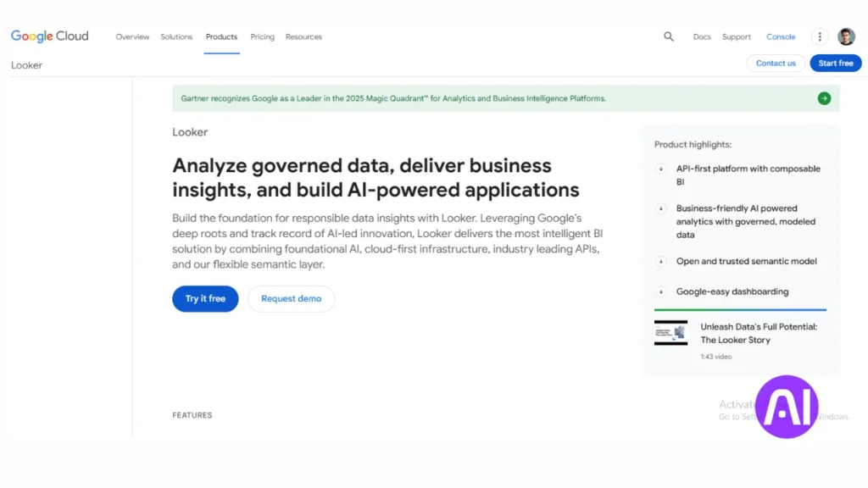This screenshot has height=488, width=868.
Task: Select the Solutions menu item
Action: 176,36
